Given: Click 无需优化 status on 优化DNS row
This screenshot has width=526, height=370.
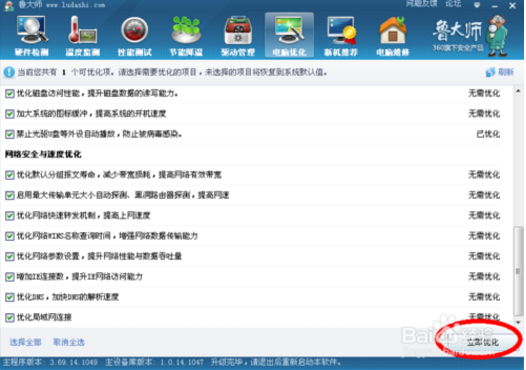Looking at the screenshot, I should point(484,297).
